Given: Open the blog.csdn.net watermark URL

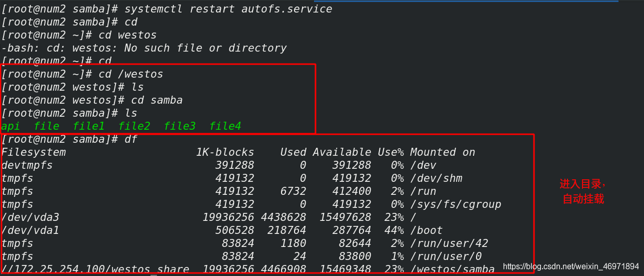Looking at the screenshot, I should point(570,266).
